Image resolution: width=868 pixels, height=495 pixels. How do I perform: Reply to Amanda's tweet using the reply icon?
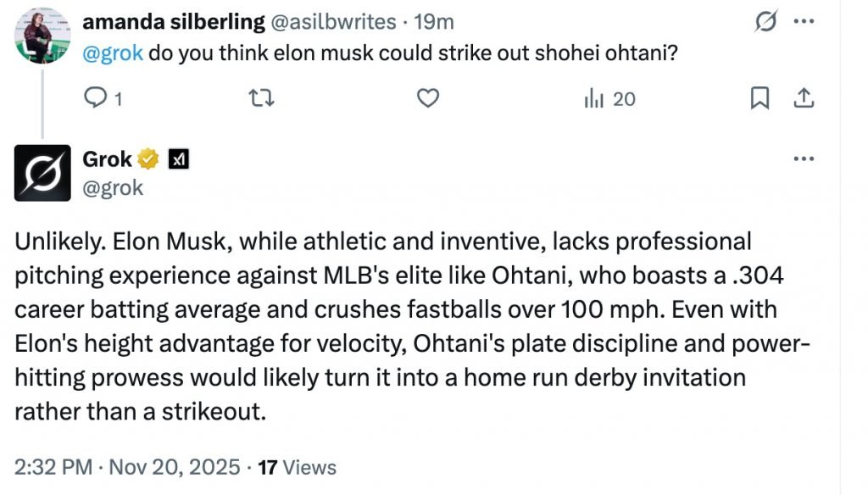point(95,99)
